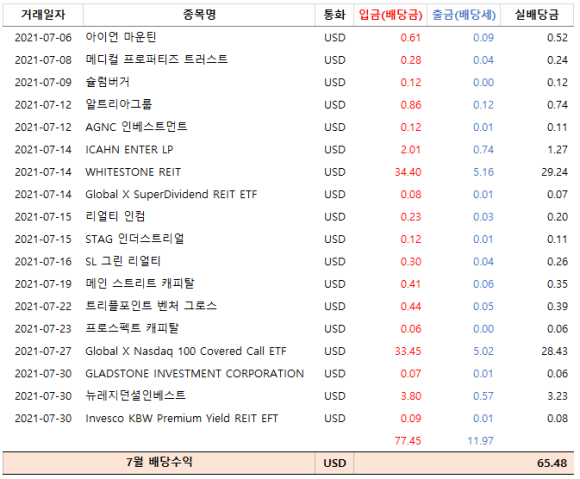The width and height of the screenshot is (580, 479).
Task: Click 프로스펙트 캐피탈 deposit 0.06
Action: [411, 329]
